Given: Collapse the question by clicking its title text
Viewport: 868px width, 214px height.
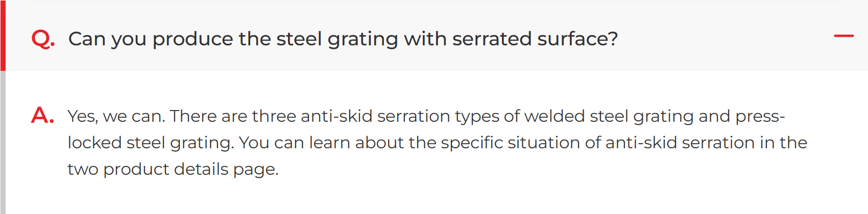Looking at the screenshot, I should pos(343,39).
